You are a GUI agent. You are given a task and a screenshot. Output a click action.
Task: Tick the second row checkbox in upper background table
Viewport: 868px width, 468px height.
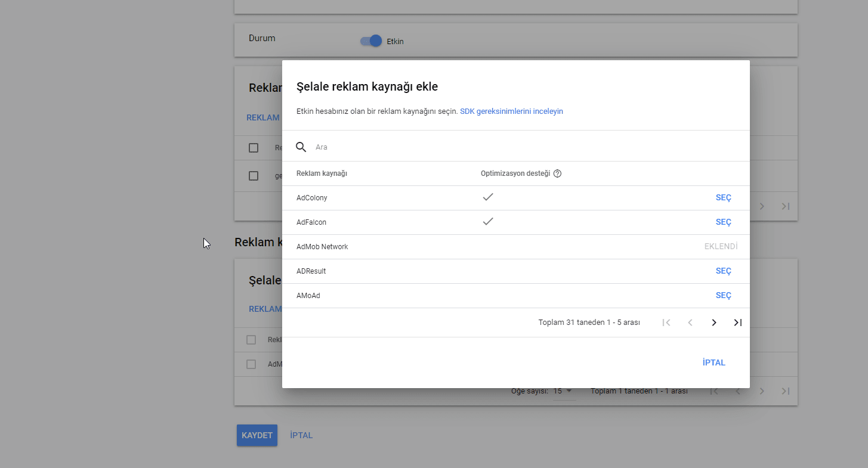(x=254, y=176)
